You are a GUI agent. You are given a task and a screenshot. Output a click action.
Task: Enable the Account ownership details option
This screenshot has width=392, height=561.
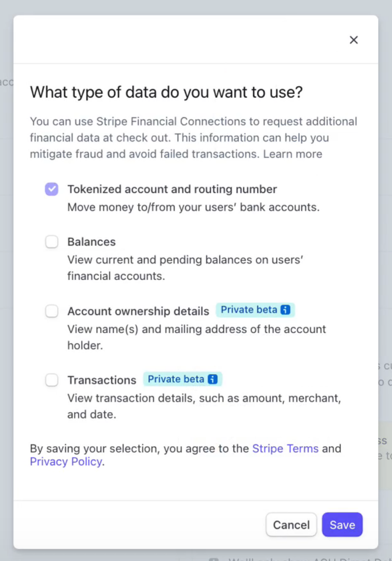click(51, 311)
